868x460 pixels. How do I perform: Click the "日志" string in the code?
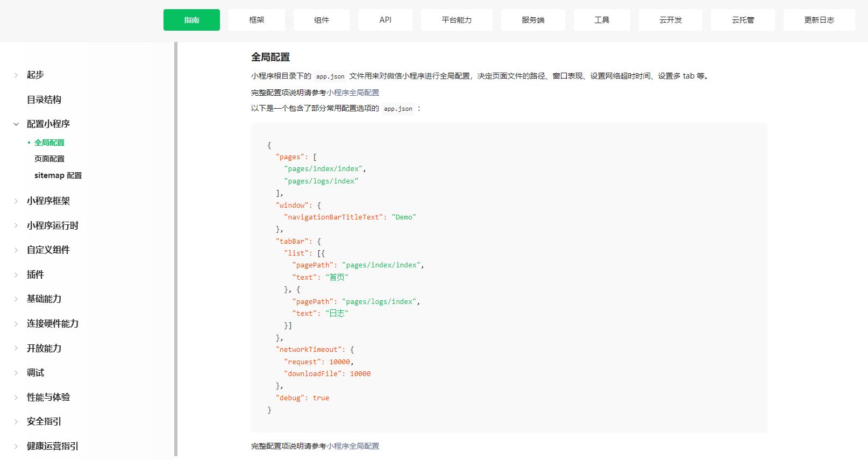tap(337, 313)
